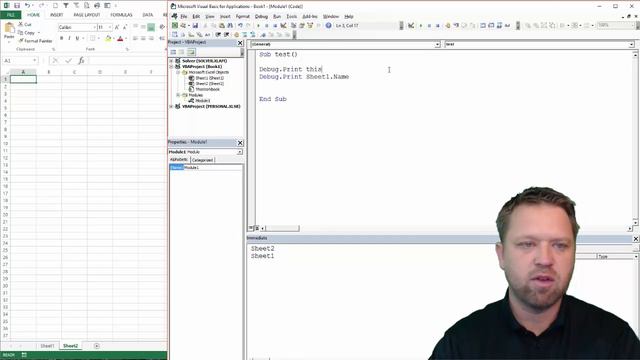Open the Procedure dropdown showing test
This screenshot has height=360, width=640.
[x=631, y=44]
